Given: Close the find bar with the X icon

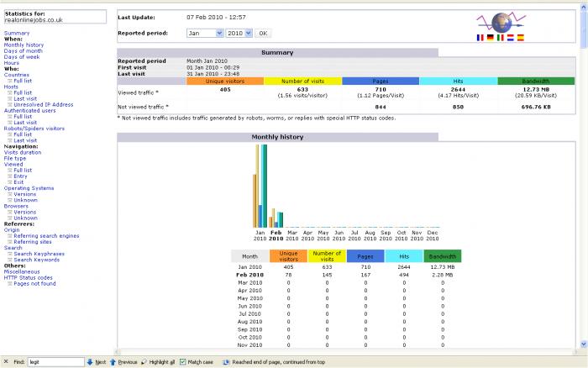Looking at the screenshot, I should (x=6, y=361).
